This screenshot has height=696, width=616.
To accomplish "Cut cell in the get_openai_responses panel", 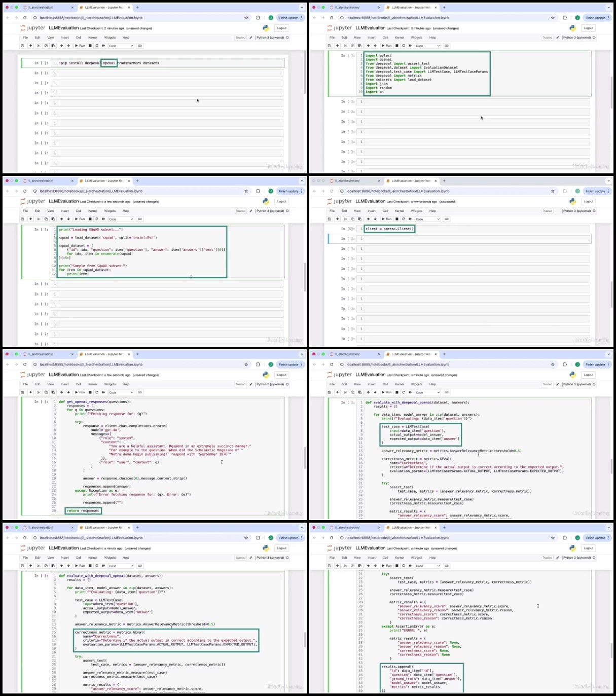I will click(39, 392).
